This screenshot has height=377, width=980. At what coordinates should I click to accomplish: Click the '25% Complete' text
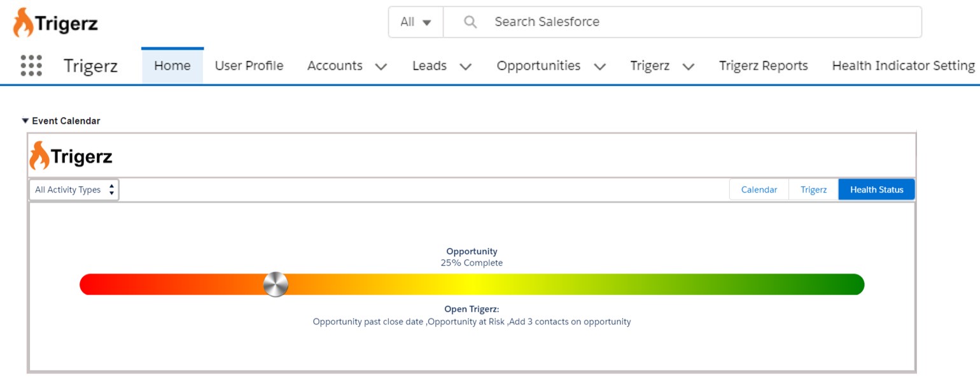[472, 263]
